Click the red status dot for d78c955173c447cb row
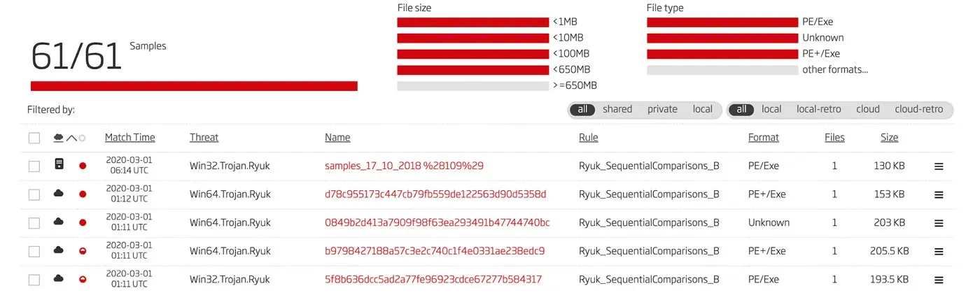 tap(83, 194)
